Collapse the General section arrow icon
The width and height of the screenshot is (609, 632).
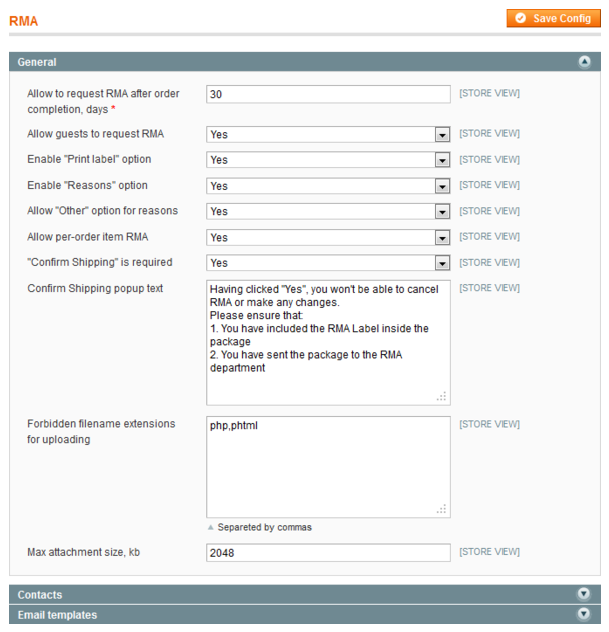[x=584, y=62]
